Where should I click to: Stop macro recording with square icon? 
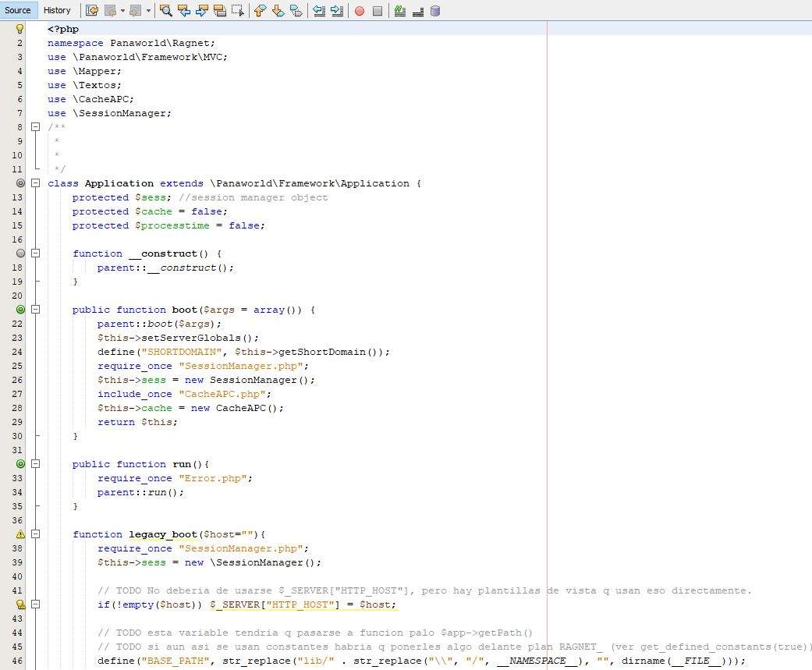click(378, 11)
